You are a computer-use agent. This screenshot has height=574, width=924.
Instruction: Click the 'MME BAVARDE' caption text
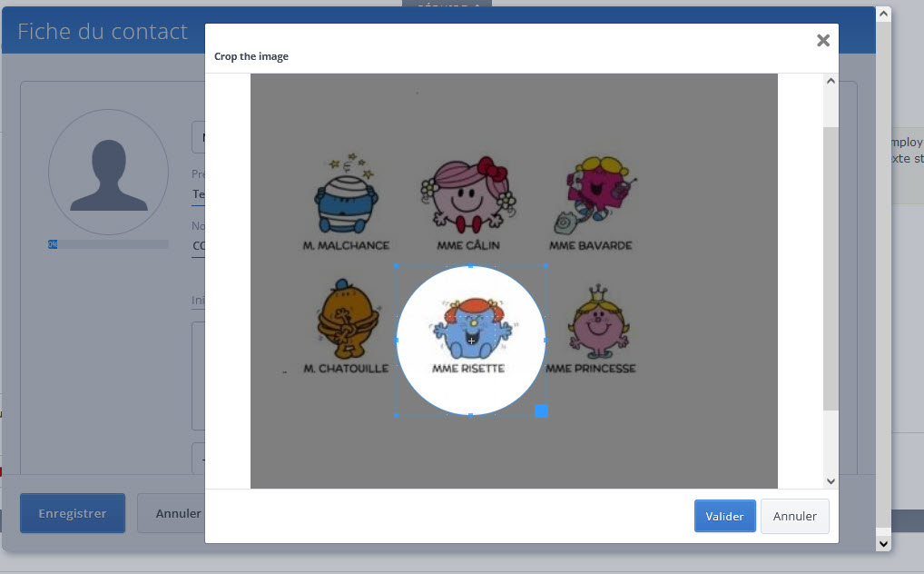tap(591, 245)
